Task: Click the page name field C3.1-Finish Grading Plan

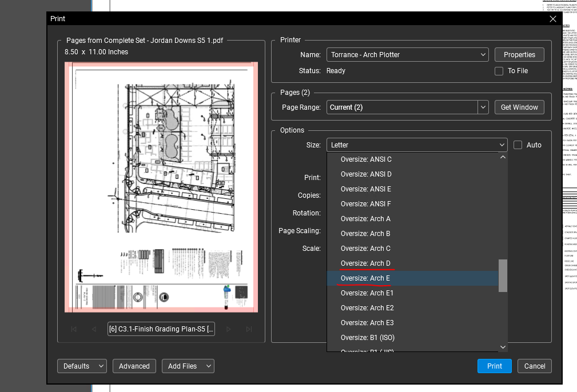Action: pos(161,329)
